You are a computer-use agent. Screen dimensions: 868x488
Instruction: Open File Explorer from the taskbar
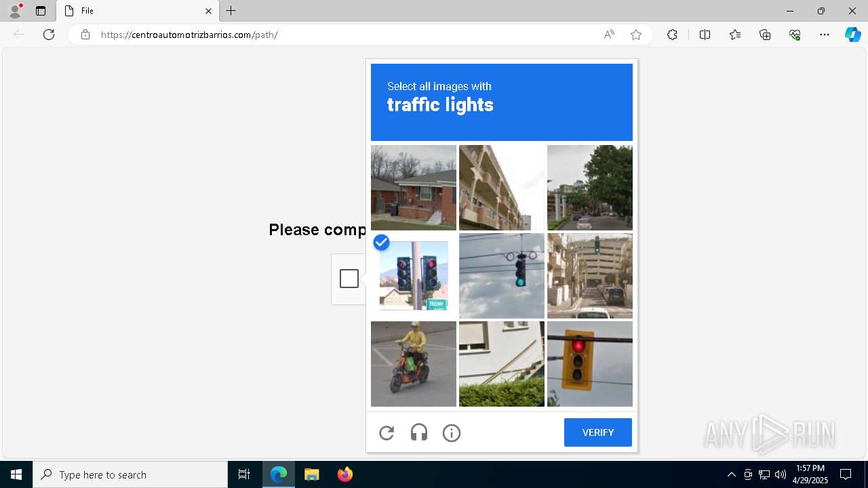coord(312,474)
